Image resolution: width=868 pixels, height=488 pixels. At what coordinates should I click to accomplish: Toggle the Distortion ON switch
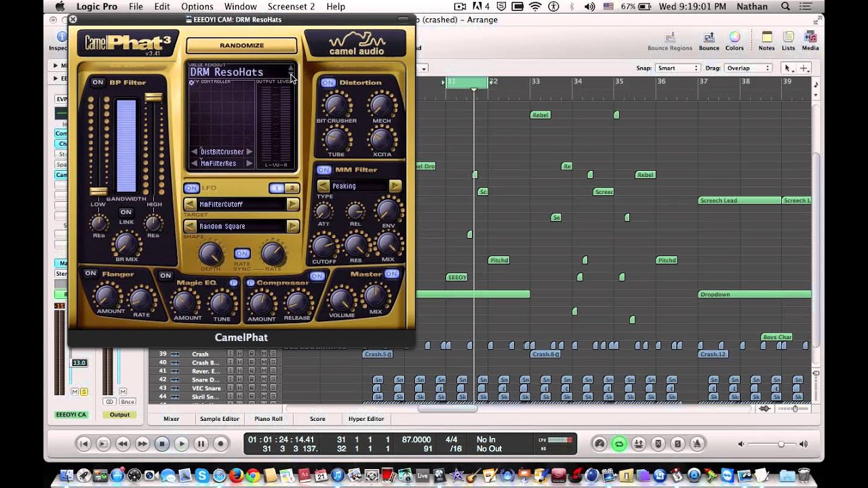point(328,83)
